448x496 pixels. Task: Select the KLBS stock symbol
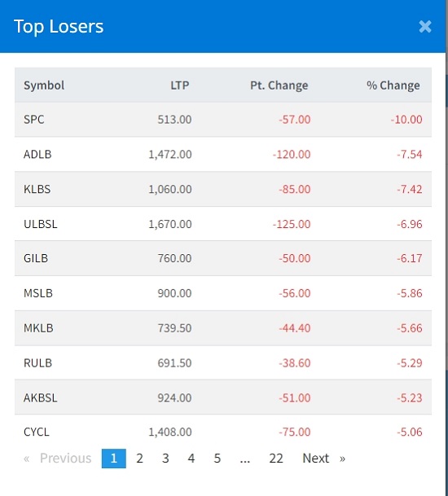37,189
